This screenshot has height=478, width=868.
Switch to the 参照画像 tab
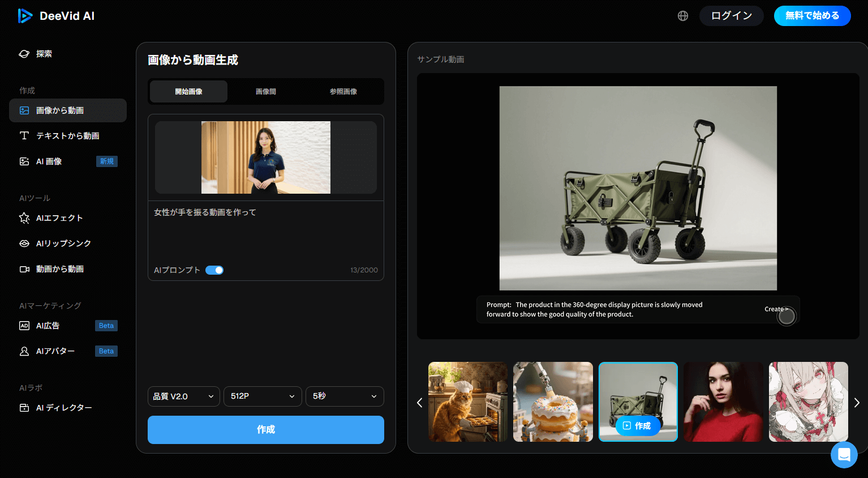(343, 91)
